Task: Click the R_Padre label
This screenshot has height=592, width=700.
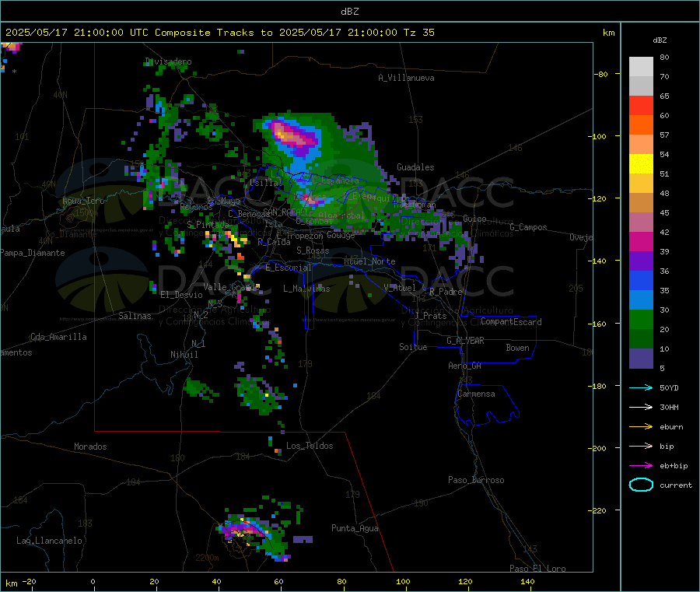Action: click(446, 292)
